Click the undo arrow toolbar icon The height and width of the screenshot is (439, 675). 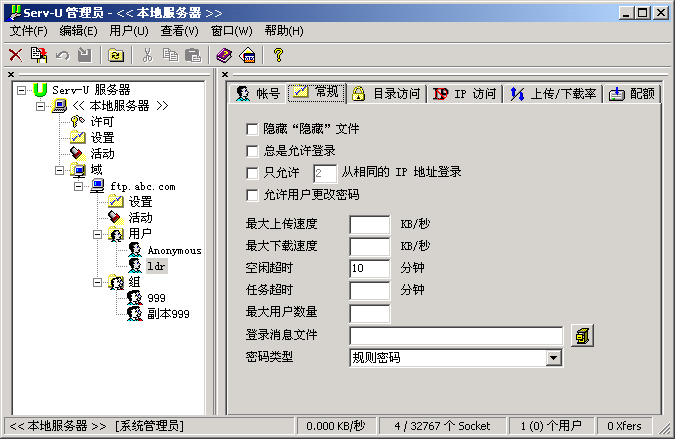pyautogui.click(x=62, y=55)
